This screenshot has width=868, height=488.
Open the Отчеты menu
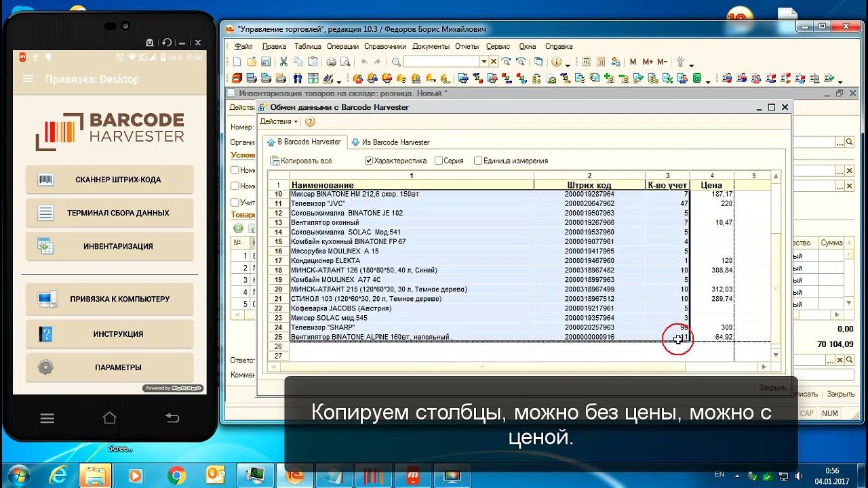pyautogui.click(x=467, y=47)
